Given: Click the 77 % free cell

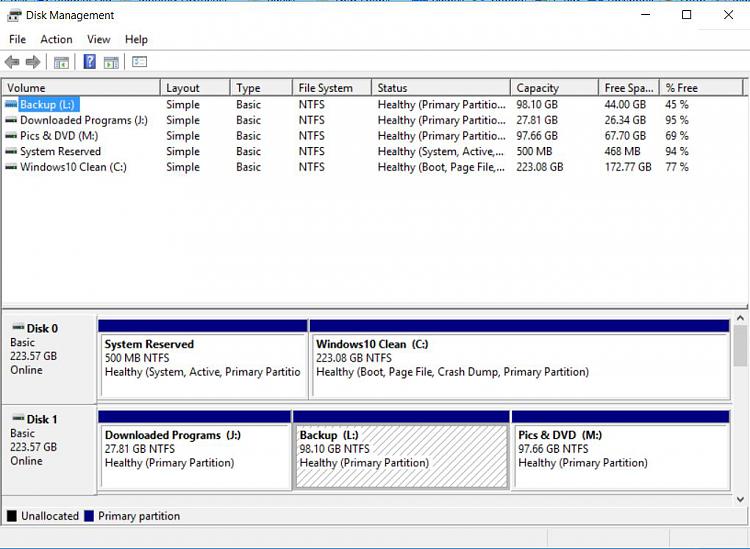Looking at the screenshot, I should click(x=677, y=167).
